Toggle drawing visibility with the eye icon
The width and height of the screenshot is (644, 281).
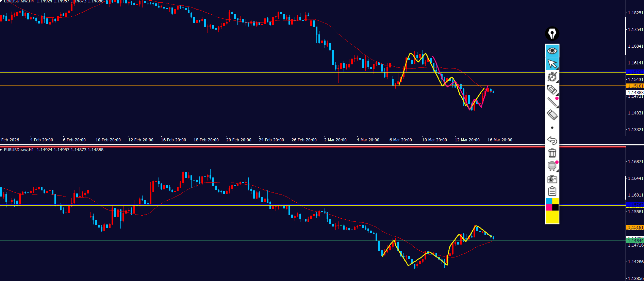pos(552,51)
